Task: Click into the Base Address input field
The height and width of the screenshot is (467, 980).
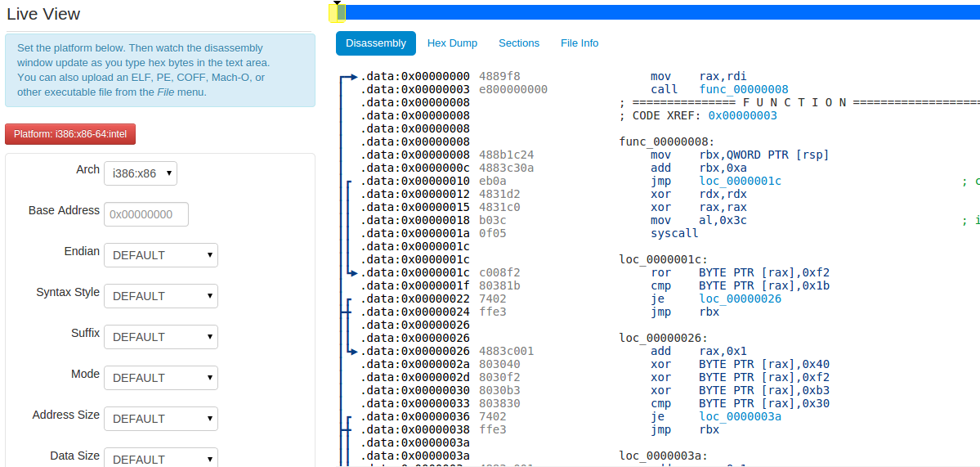Action: (x=146, y=214)
